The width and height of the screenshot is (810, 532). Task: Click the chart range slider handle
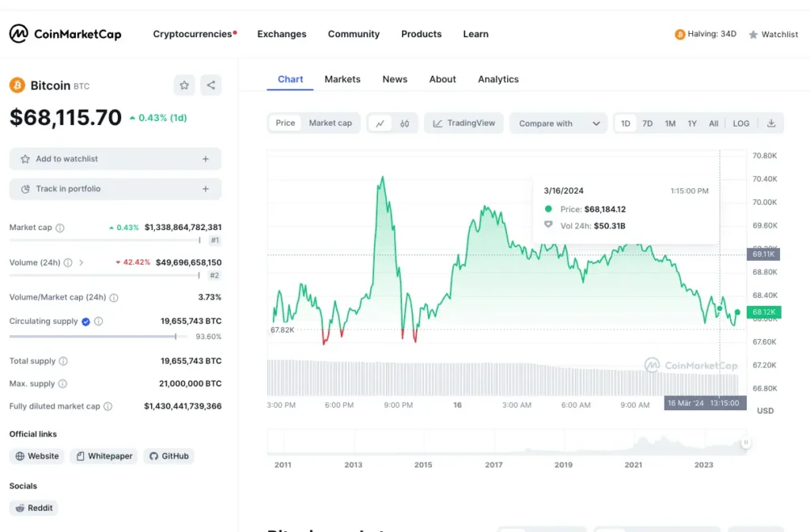[x=745, y=443]
